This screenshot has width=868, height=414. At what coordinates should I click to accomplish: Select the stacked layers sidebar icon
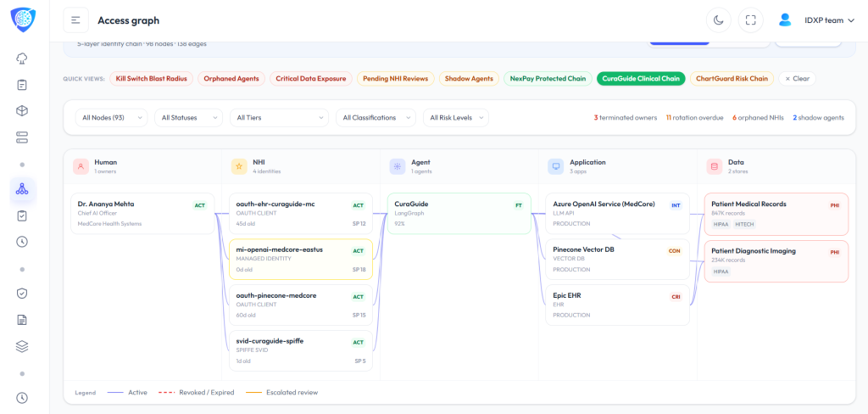pos(22,346)
